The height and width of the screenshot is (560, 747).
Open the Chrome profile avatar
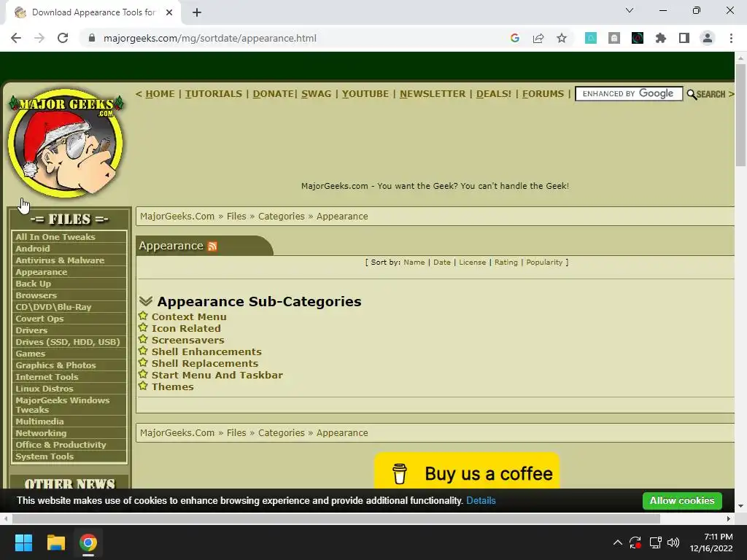click(708, 38)
